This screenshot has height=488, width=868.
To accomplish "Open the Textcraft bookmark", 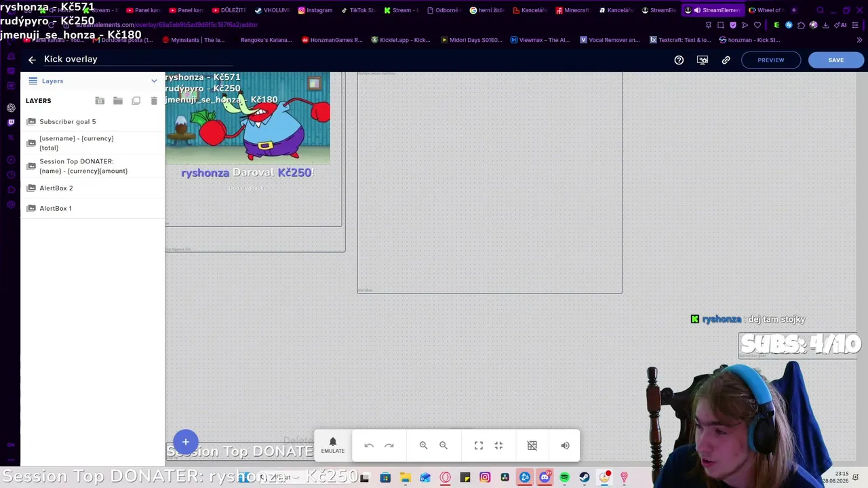I will pyautogui.click(x=680, y=40).
